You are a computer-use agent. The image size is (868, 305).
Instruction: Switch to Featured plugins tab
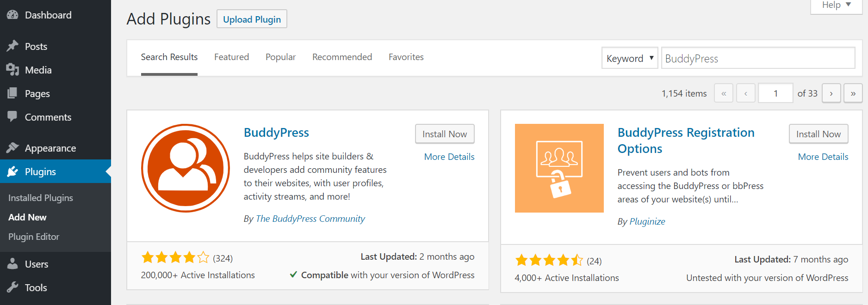(231, 57)
